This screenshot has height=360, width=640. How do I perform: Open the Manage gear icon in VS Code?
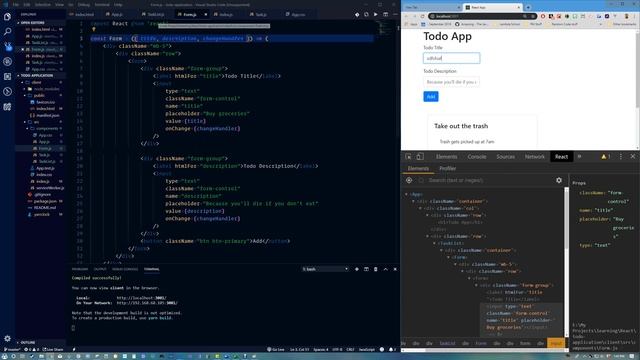(x=7, y=338)
